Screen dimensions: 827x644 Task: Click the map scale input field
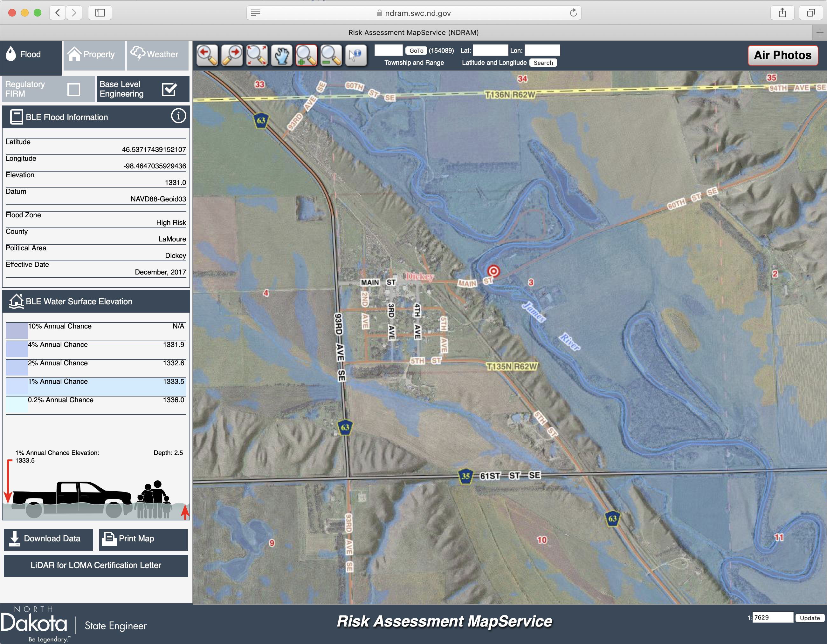pos(773,618)
